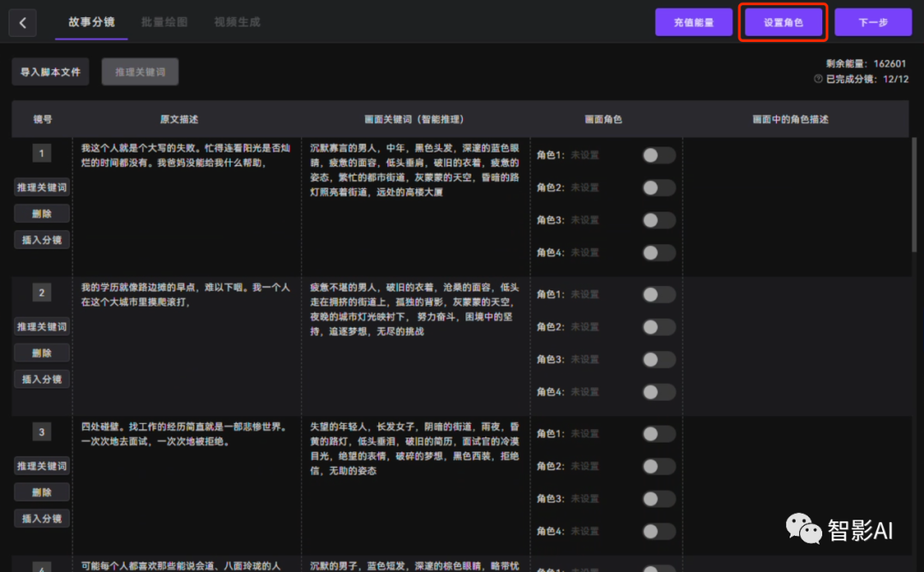Image resolution: width=924 pixels, height=572 pixels.
Task: Click the top 推理关键词 toolbar button
Action: 140,72
